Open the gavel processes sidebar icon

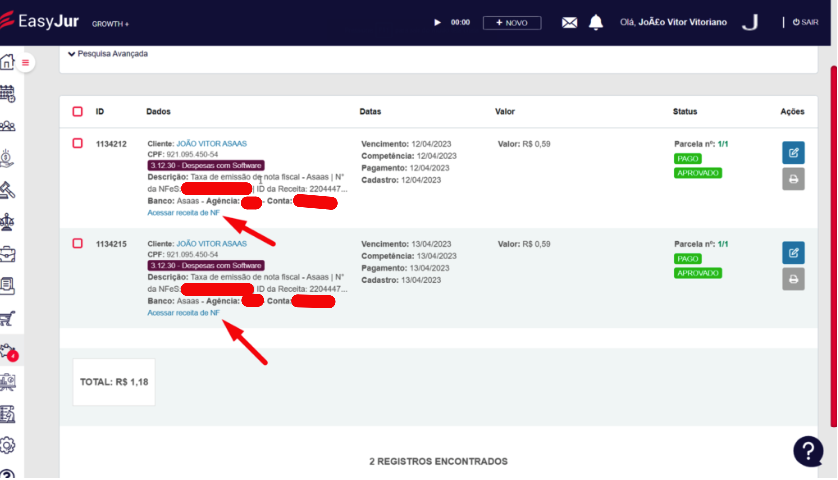tap(7, 190)
